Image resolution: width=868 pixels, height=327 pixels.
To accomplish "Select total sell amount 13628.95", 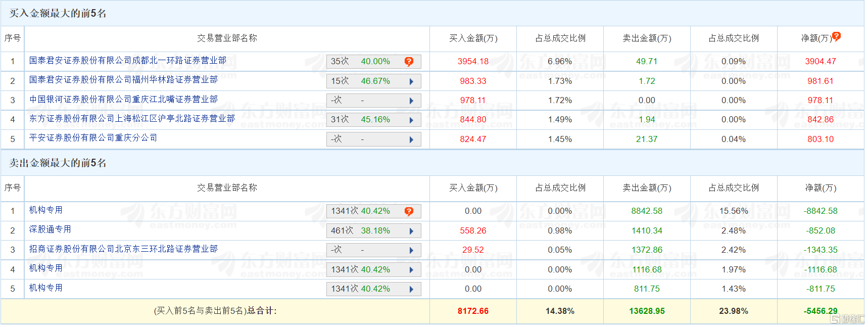I will click(647, 311).
